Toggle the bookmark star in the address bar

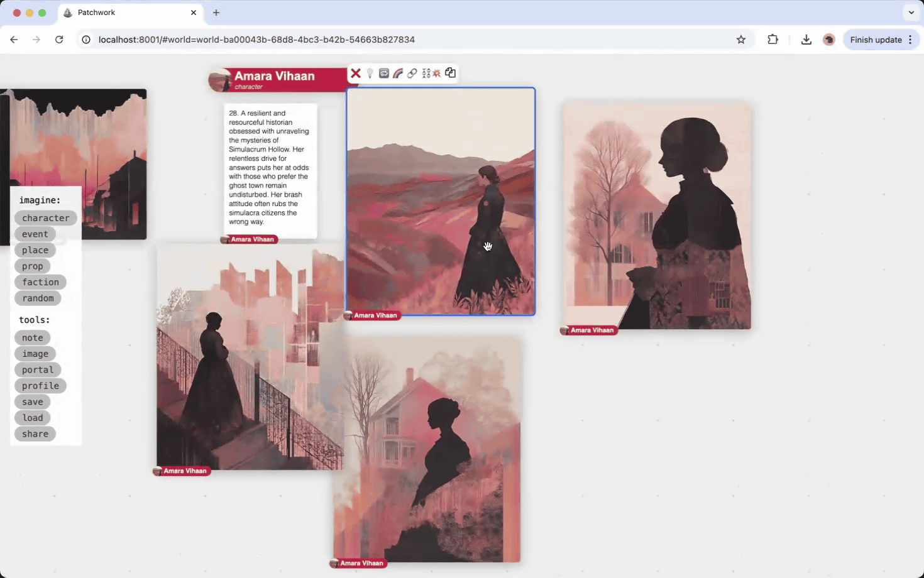point(740,39)
